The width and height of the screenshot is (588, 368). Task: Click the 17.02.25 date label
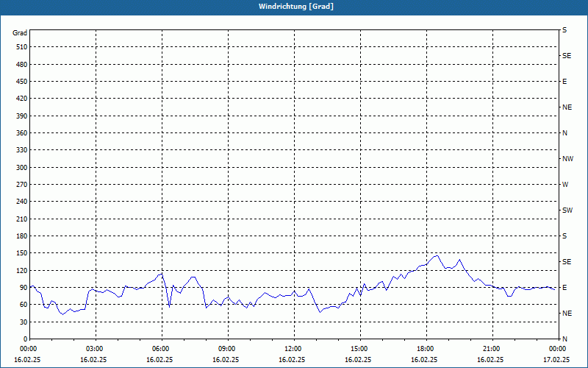556,359
